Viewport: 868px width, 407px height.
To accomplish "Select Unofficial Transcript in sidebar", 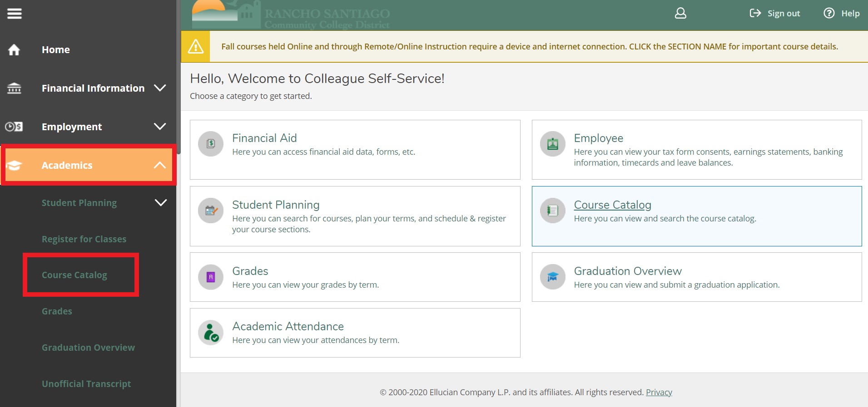I will [x=86, y=384].
